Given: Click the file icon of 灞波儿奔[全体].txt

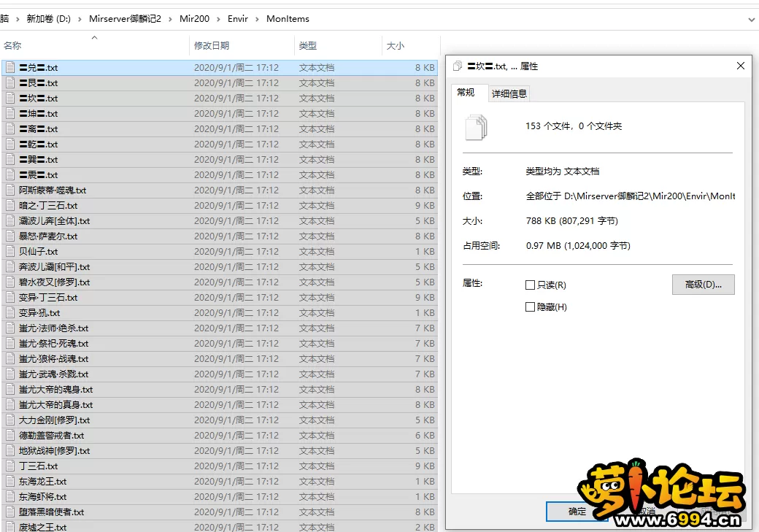Looking at the screenshot, I should coord(10,220).
